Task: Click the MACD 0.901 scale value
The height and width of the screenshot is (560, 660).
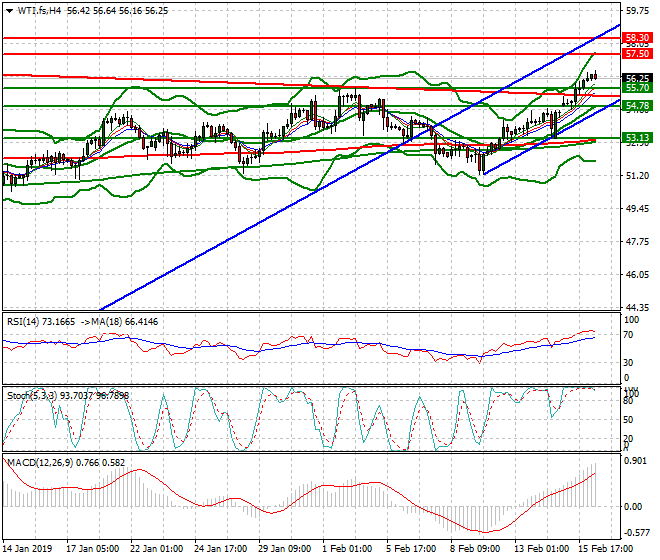Action: (636, 461)
